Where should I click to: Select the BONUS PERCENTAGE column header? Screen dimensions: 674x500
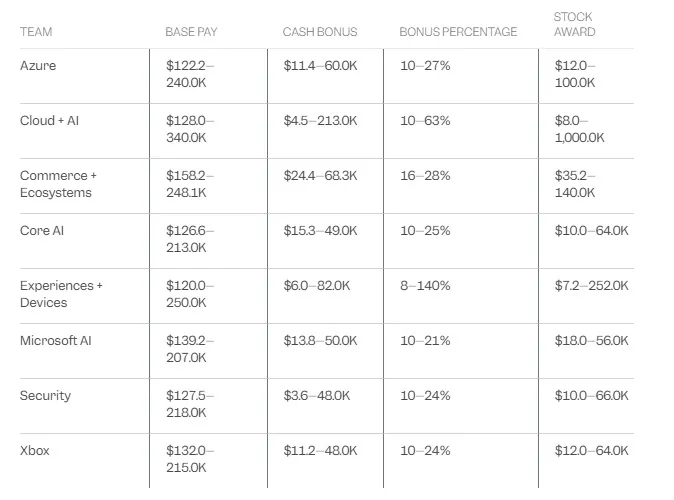click(458, 32)
